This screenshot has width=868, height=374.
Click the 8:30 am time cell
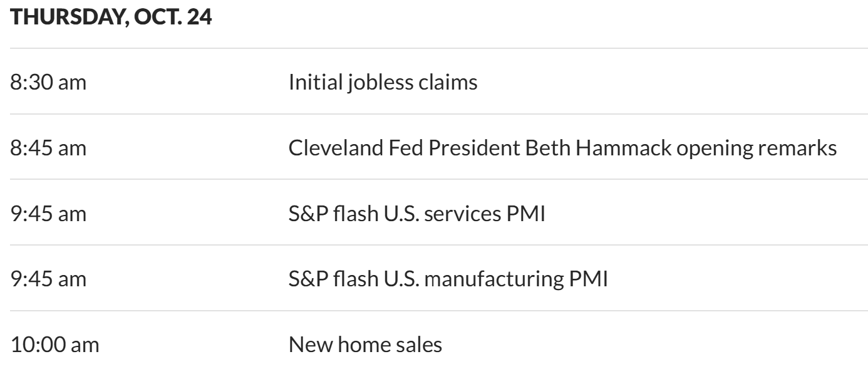(48, 82)
